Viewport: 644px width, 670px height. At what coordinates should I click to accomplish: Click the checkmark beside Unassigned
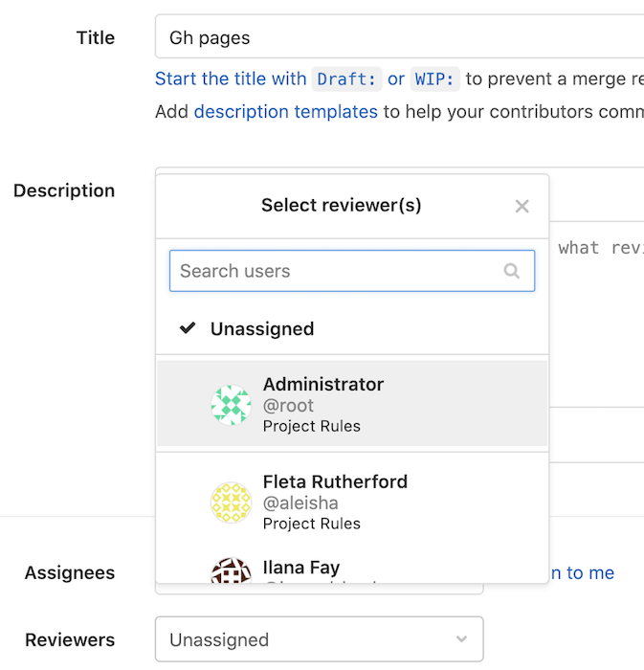[x=188, y=328]
